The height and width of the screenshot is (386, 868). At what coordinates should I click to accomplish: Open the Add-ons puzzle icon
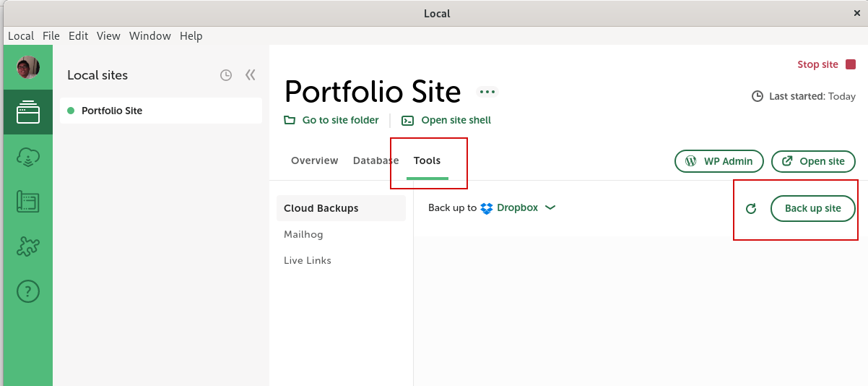28,246
